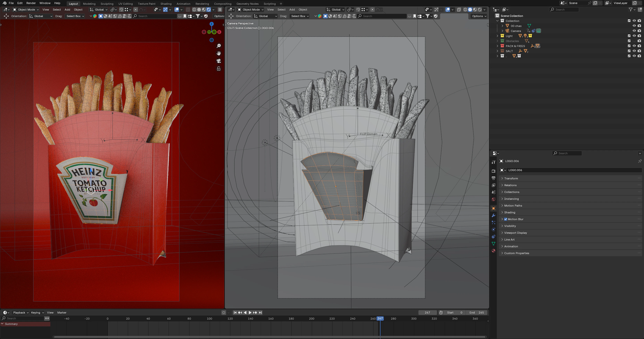This screenshot has width=644, height=339.
Task: Uncheck the Light collection exclude checkbox
Action: click(x=629, y=36)
